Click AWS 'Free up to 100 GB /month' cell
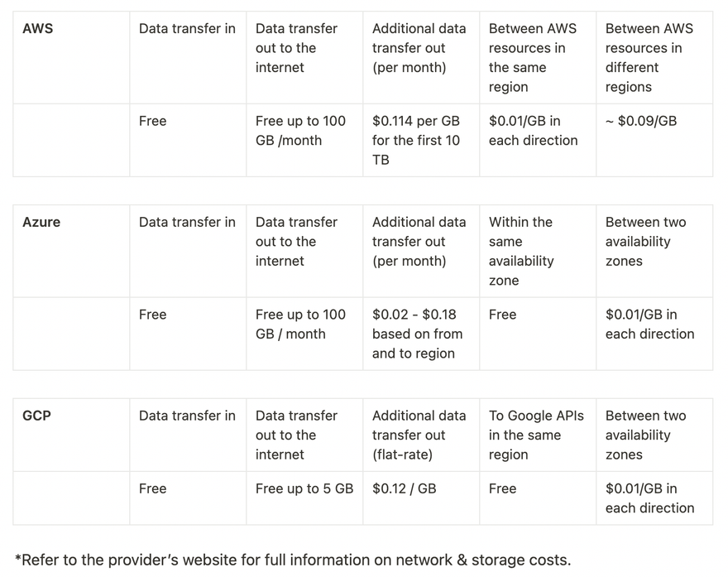728x577 pixels. (304, 140)
